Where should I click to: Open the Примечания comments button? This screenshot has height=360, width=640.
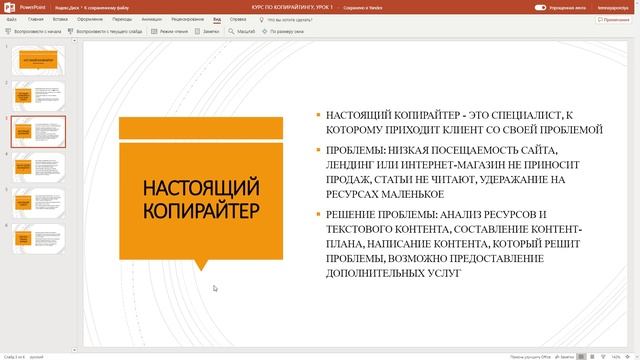pos(613,20)
